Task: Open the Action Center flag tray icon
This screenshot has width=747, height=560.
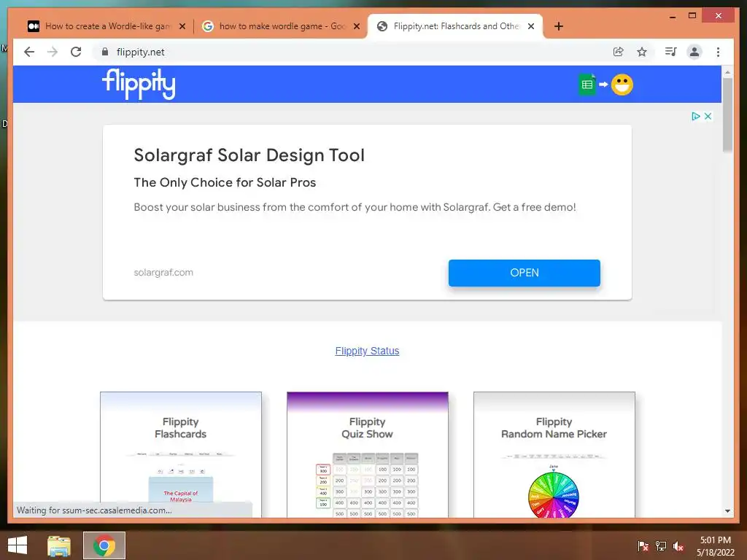Action: pos(643,546)
